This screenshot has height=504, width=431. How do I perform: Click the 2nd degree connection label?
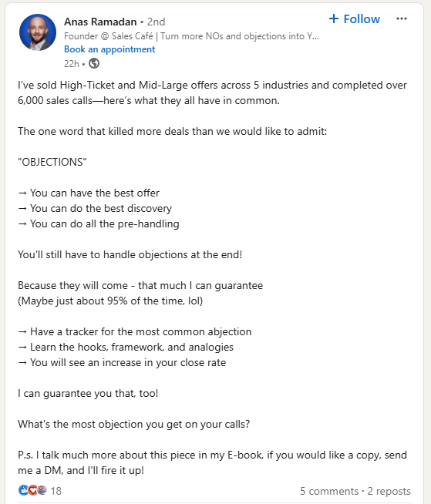[x=156, y=22]
